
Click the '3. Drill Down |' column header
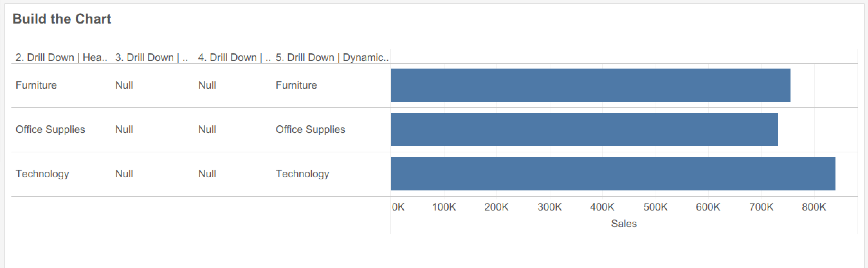tap(151, 57)
